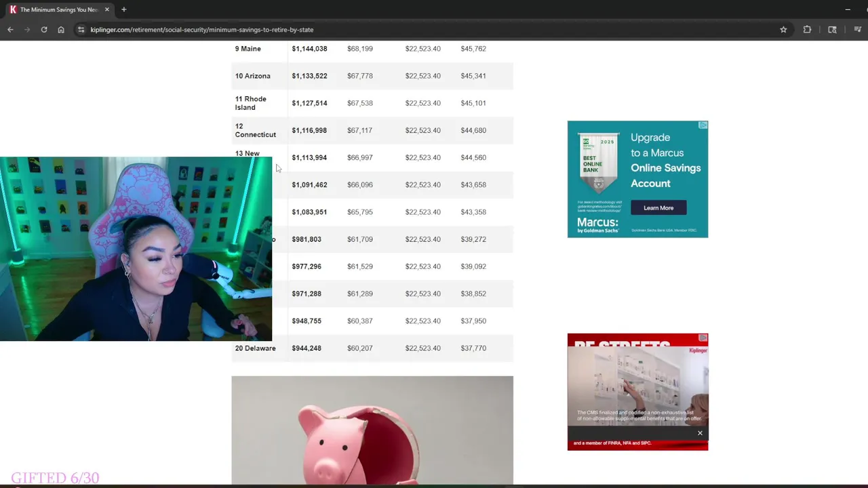Click the $45,101 cell in Rhode Island row

tap(473, 103)
